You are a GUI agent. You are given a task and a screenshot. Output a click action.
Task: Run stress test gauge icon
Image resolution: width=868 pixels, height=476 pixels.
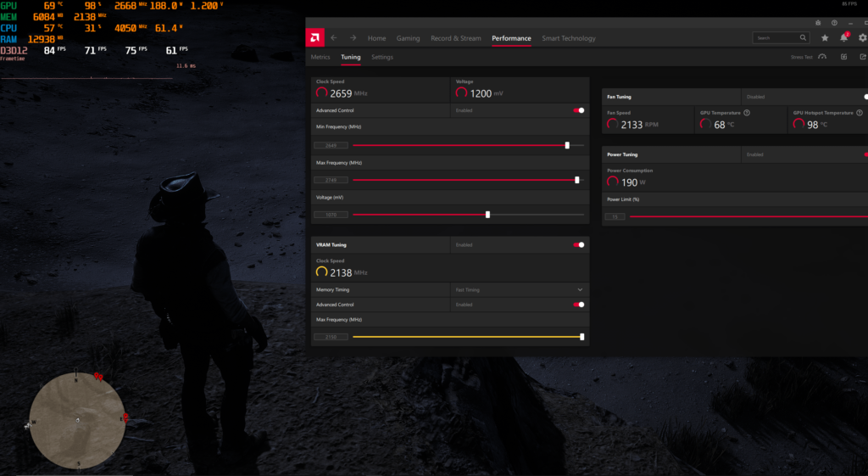(822, 57)
